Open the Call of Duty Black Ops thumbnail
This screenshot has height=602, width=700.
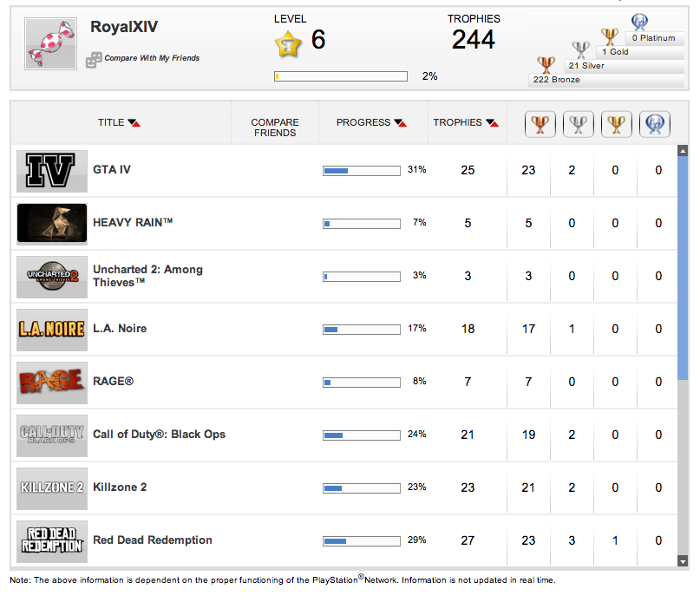click(x=52, y=435)
